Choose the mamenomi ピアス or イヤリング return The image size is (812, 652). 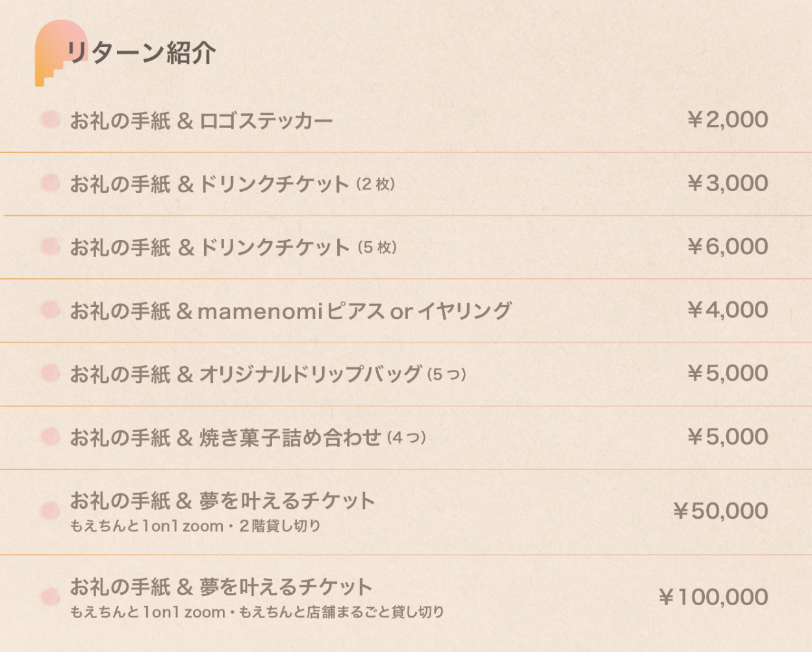click(x=290, y=311)
